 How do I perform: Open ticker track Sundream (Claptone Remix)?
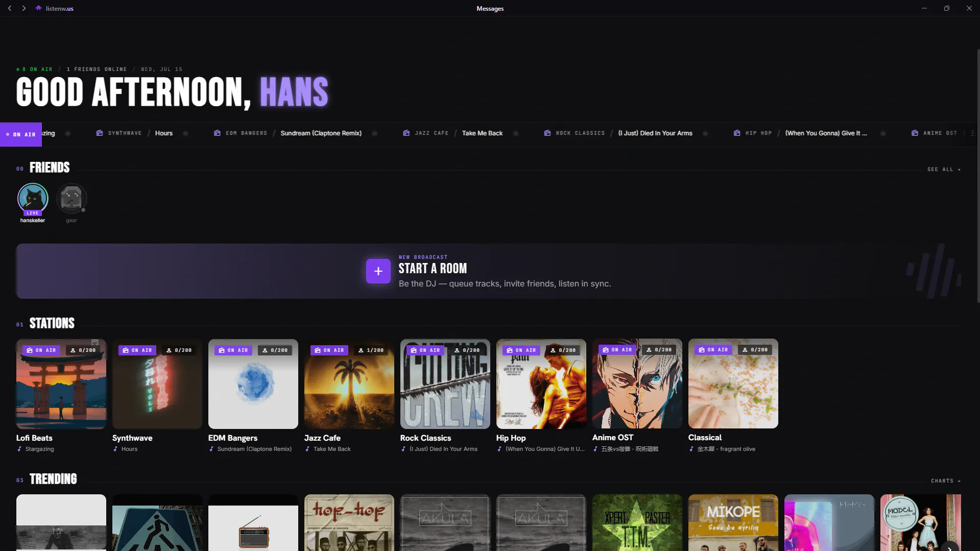click(x=321, y=133)
